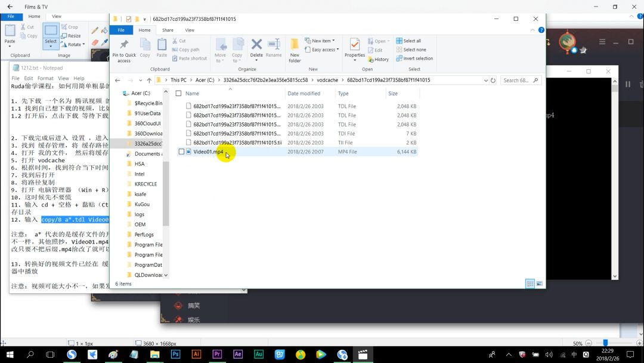Click Paste shortcut in Explorer ribbon
The height and width of the screenshot is (363, 644).
pos(190,59)
